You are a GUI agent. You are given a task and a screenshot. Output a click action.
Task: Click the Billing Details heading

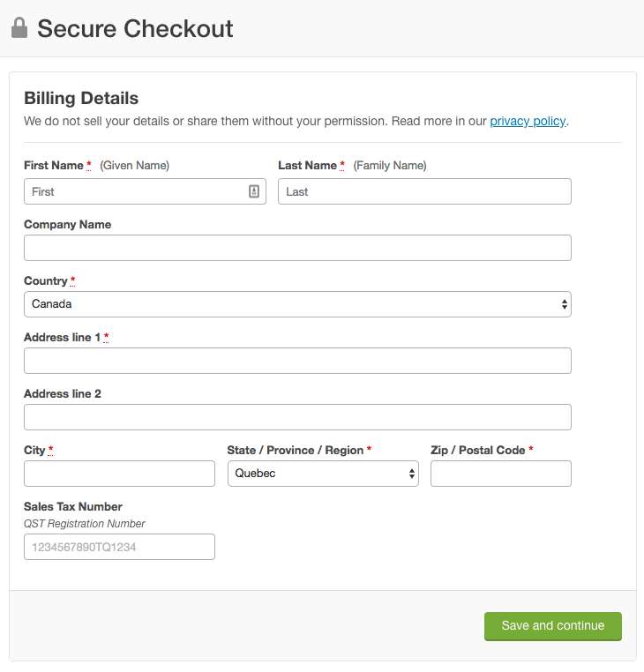(x=81, y=98)
